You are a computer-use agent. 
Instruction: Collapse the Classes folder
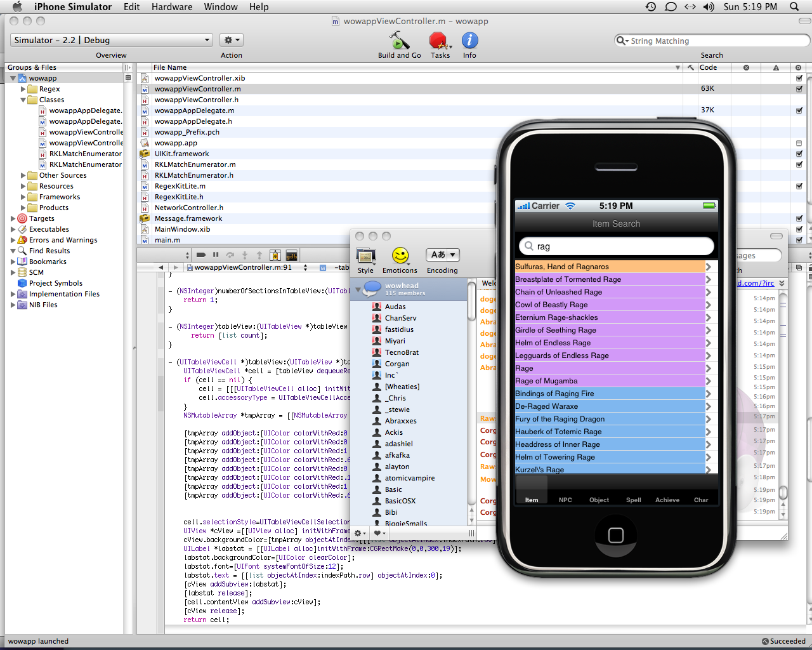click(23, 100)
